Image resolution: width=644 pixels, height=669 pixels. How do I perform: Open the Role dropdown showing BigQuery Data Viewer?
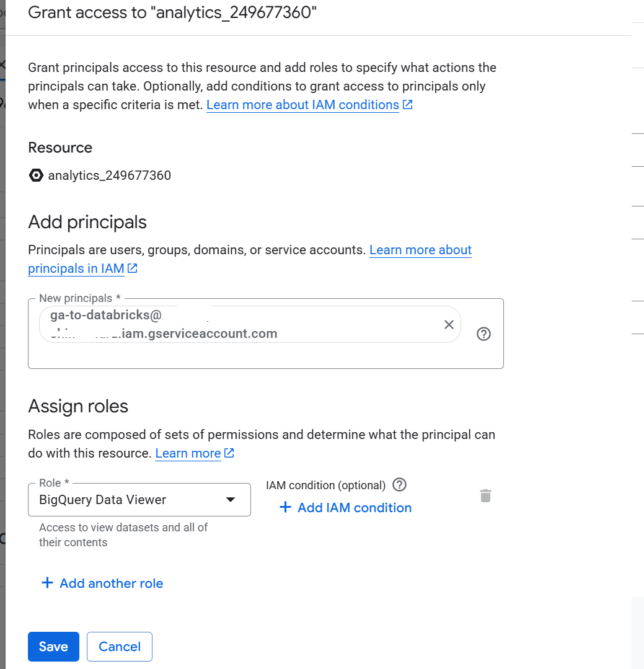tap(139, 500)
